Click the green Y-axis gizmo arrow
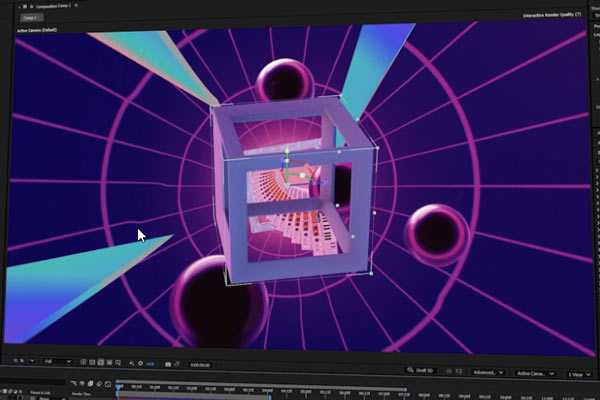 [287, 152]
